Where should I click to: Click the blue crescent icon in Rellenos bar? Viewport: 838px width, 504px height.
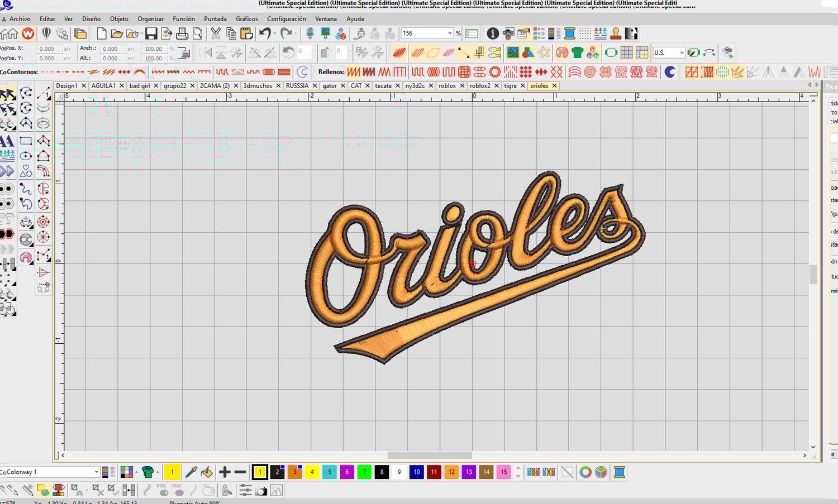click(669, 71)
